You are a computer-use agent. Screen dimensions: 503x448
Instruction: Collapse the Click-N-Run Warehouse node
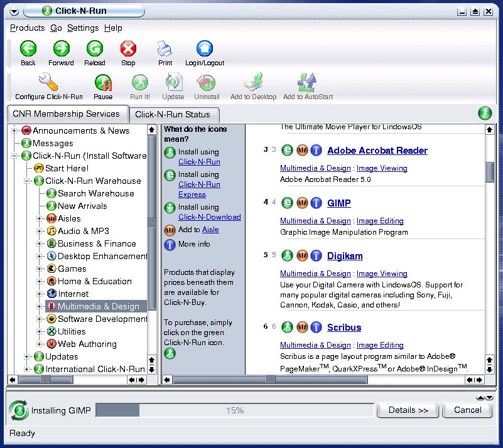point(27,181)
